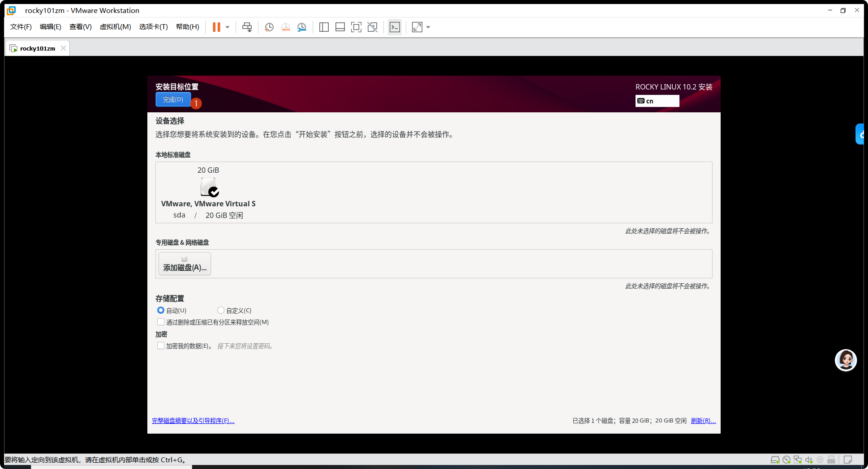This screenshot has height=469, width=868.
Task: Open the snapshot manager
Action: (x=302, y=27)
